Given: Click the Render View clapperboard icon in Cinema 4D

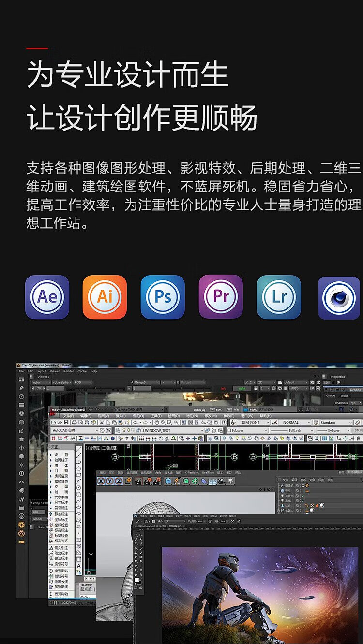Looking at the screenshot, I should 138,481.
